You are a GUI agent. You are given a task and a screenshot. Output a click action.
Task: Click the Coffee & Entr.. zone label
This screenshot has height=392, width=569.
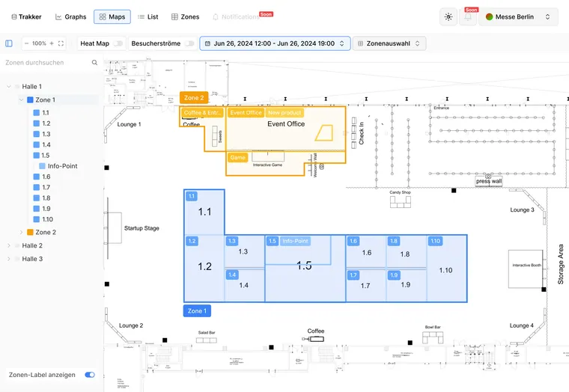202,113
